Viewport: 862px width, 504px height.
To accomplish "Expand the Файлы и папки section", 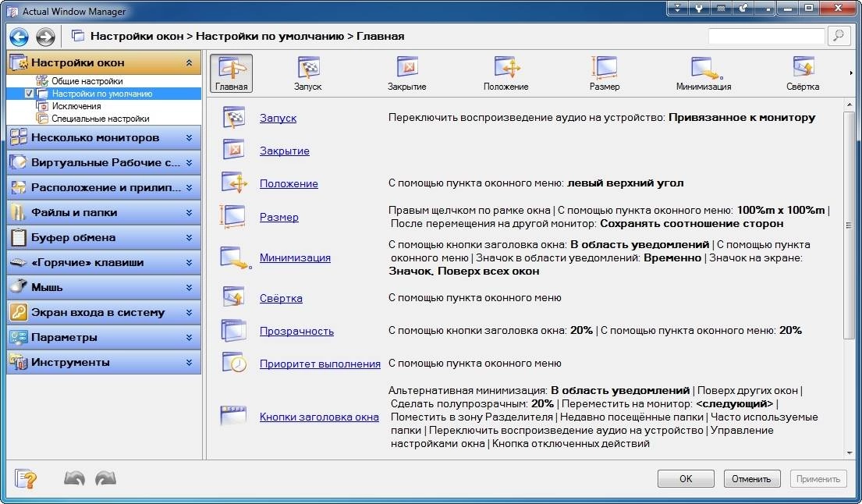I will tap(189, 213).
